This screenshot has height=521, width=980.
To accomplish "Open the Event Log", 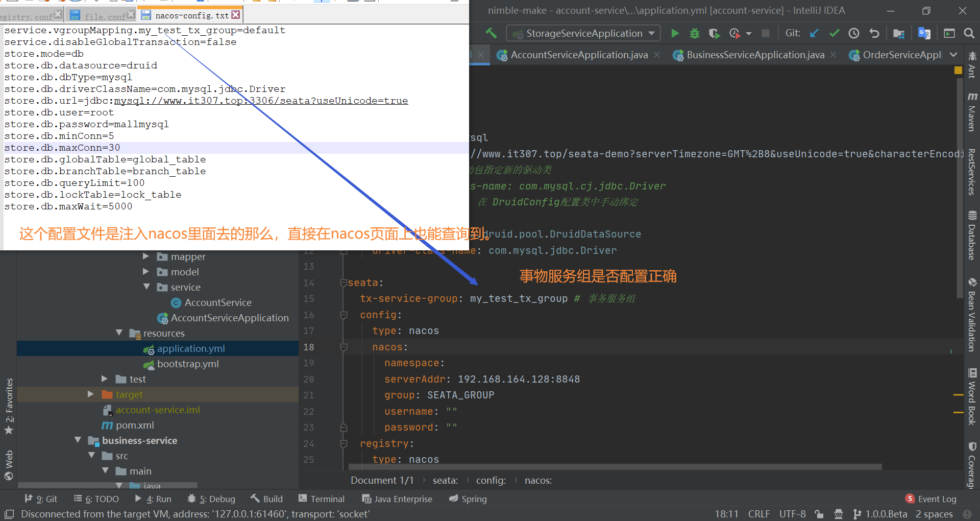I will (x=937, y=499).
